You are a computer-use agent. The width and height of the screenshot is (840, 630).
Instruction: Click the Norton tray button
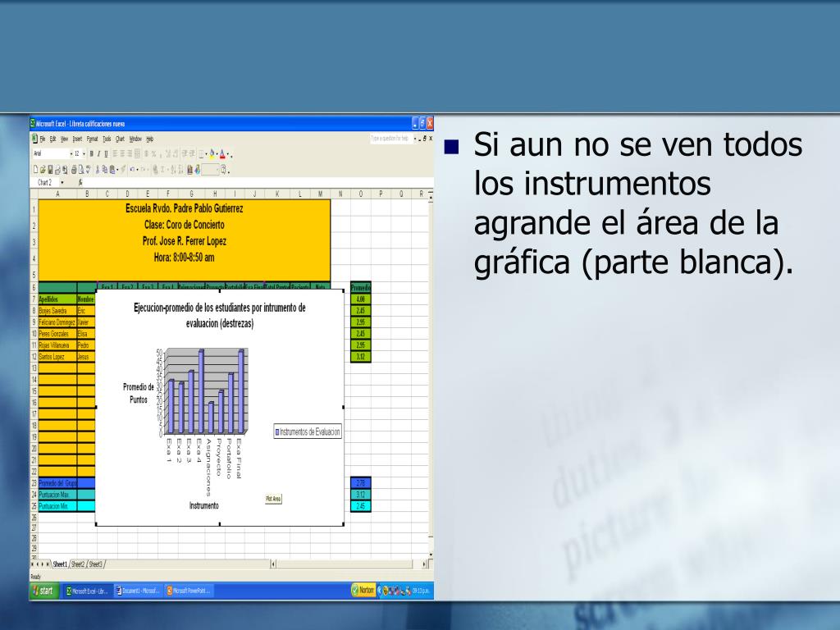[x=363, y=591]
